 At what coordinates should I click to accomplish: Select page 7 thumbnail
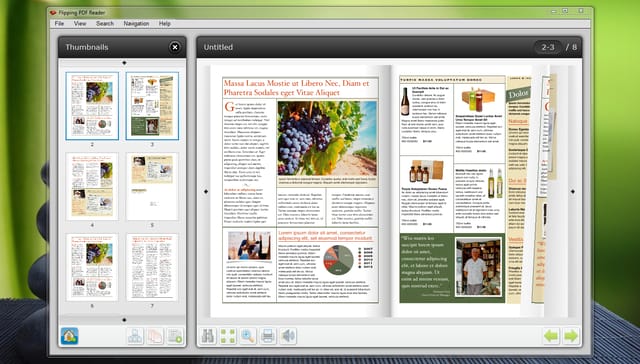tap(152, 267)
